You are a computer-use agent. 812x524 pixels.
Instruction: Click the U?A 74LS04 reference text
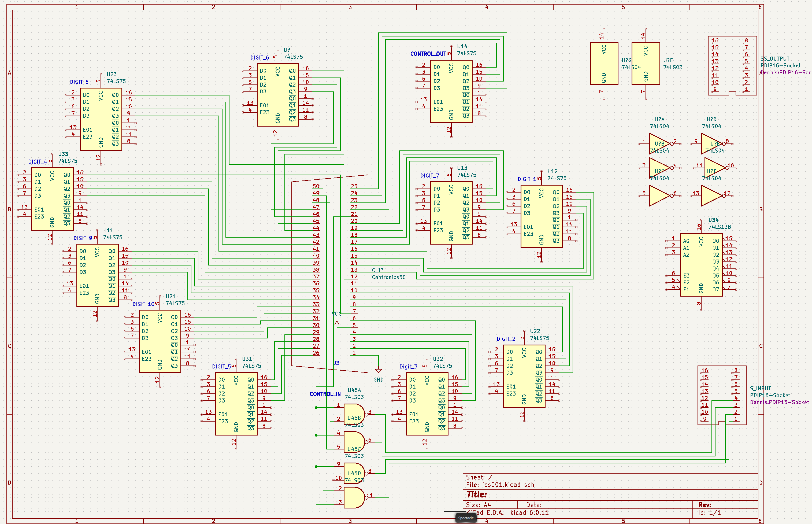coord(660,119)
